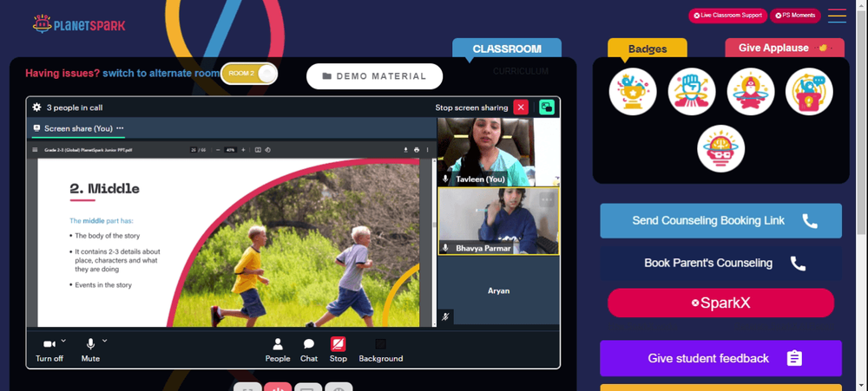
Task: Click Book Parent's Counseling
Action: coord(720,263)
